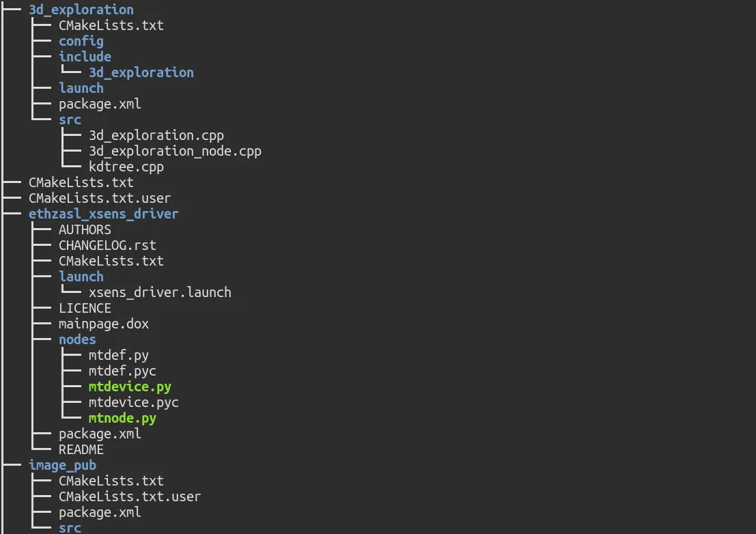756x534 pixels.
Task: Select the mainpage.dox entry
Action: pos(103,324)
